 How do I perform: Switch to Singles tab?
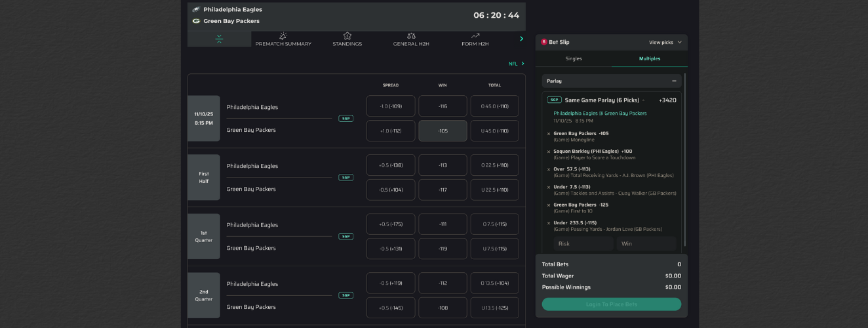click(x=574, y=58)
